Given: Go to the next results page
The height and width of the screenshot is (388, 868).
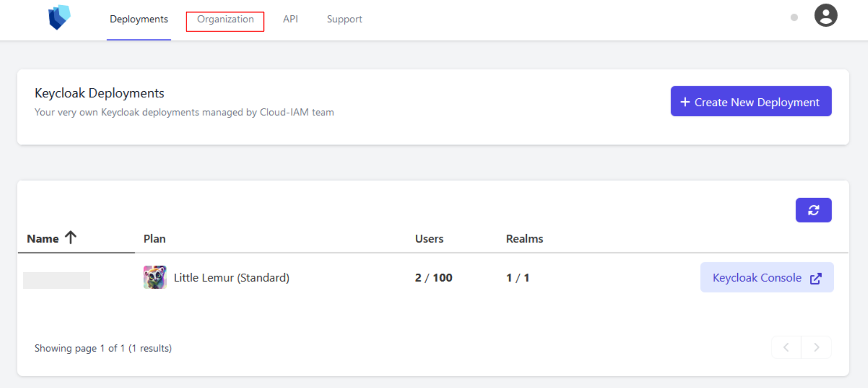Looking at the screenshot, I should [x=816, y=348].
